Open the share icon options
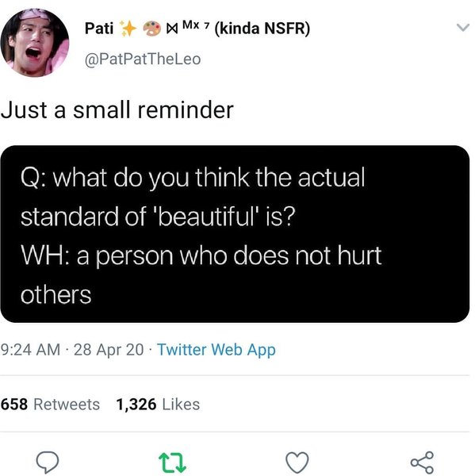Image resolution: width=475 pixels, height=476 pixels. click(422, 463)
